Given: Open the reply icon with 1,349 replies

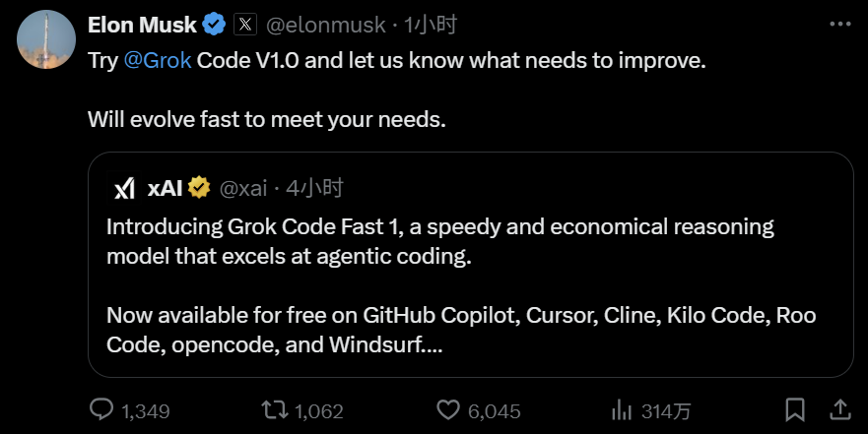Looking at the screenshot, I should [102, 409].
